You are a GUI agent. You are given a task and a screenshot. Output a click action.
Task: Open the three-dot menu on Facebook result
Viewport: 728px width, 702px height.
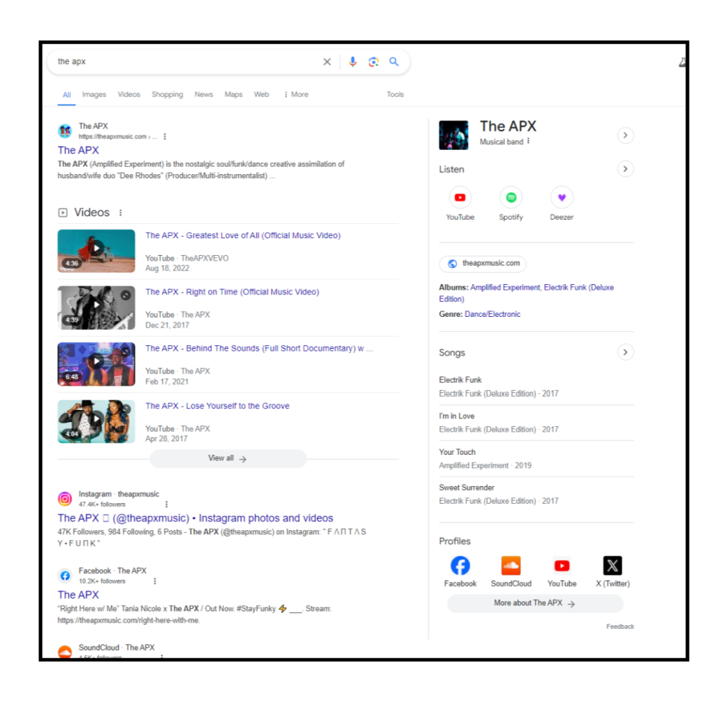click(155, 581)
